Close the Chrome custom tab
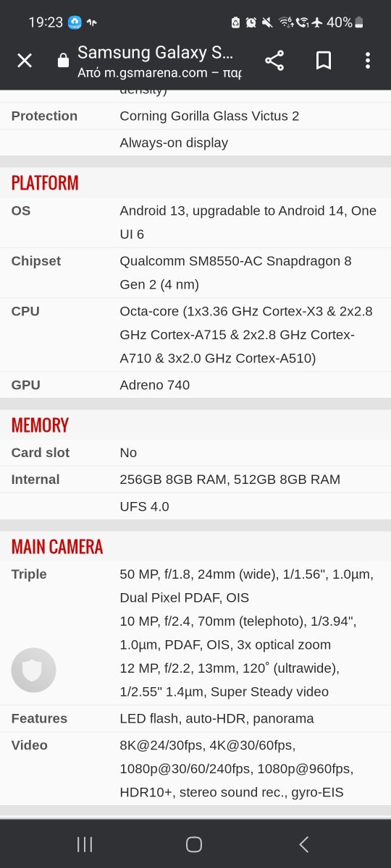This screenshot has width=391, height=868. 25,61
